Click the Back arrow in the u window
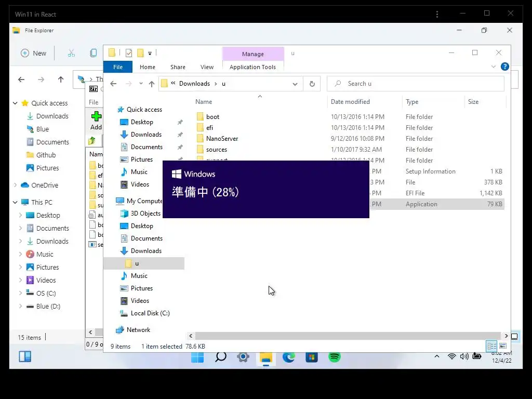Image resolution: width=532 pixels, height=399 pixels. point(113,84)
